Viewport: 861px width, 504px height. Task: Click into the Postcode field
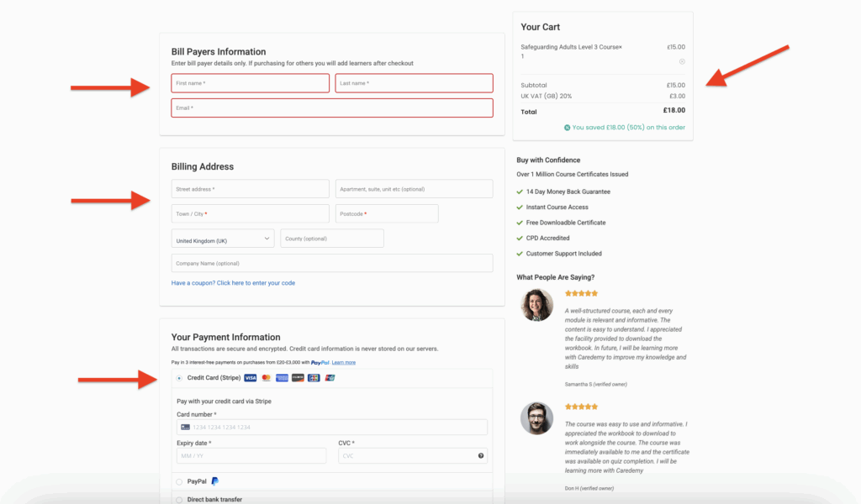(x=387, y=213)
